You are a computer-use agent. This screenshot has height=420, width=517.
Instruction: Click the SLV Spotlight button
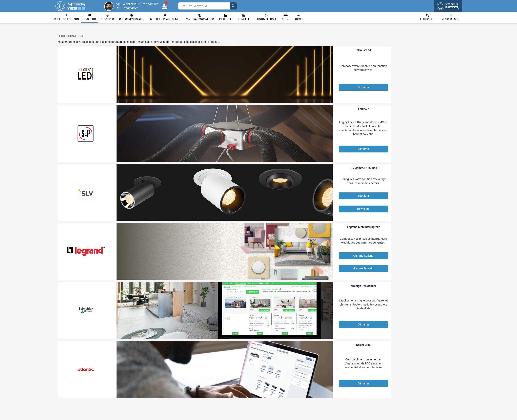[x=363, y=196]
